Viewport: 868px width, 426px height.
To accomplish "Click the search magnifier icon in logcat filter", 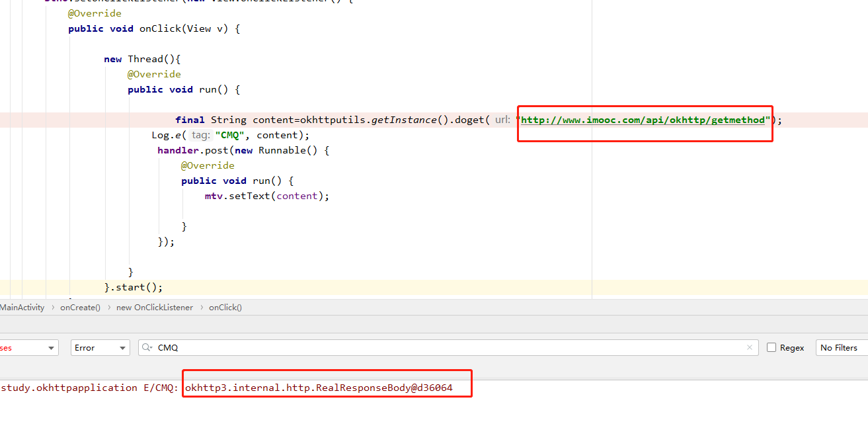I will [x=147, y=347].
